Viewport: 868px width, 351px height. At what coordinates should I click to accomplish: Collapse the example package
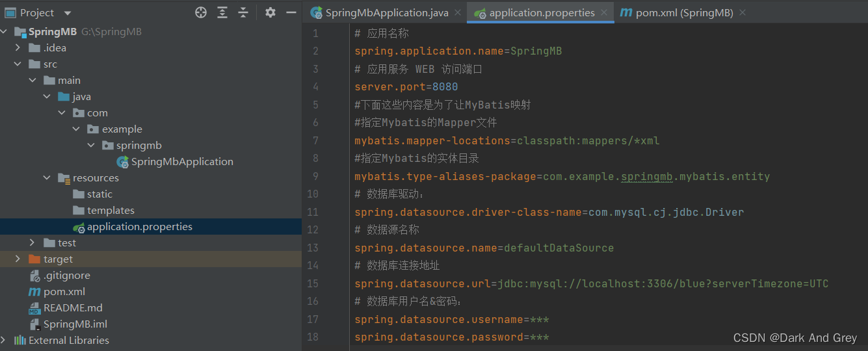tap(76, 129)
